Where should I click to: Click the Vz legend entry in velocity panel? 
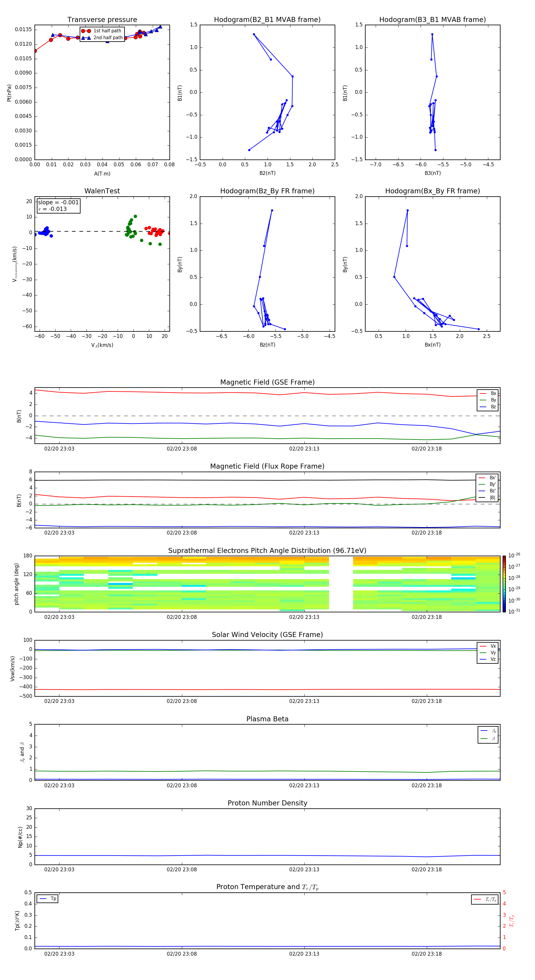click(488, 659)
